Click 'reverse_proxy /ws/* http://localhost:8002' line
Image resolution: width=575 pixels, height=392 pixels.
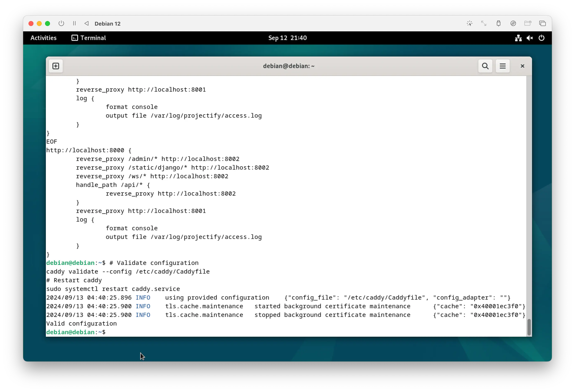point(152,176)
